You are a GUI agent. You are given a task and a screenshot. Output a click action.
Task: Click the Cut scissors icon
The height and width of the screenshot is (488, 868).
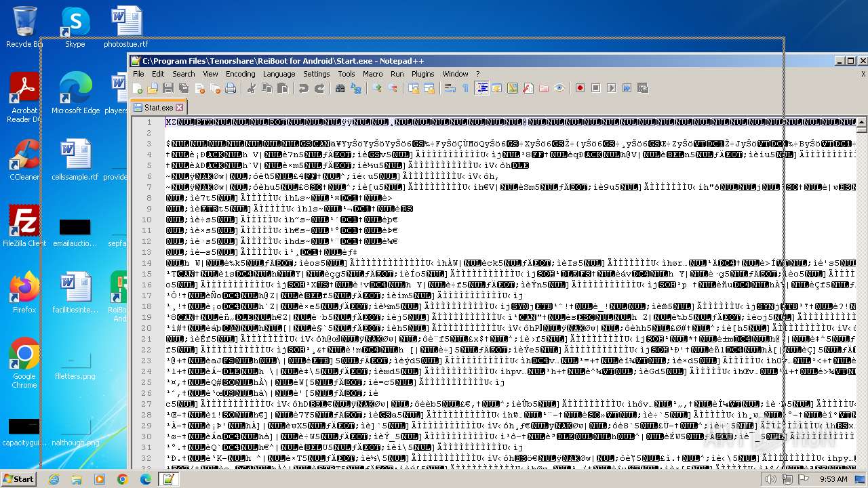coord(252,88)
